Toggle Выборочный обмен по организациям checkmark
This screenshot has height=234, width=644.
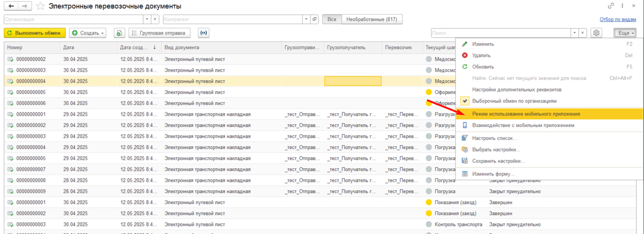point(465,101)
